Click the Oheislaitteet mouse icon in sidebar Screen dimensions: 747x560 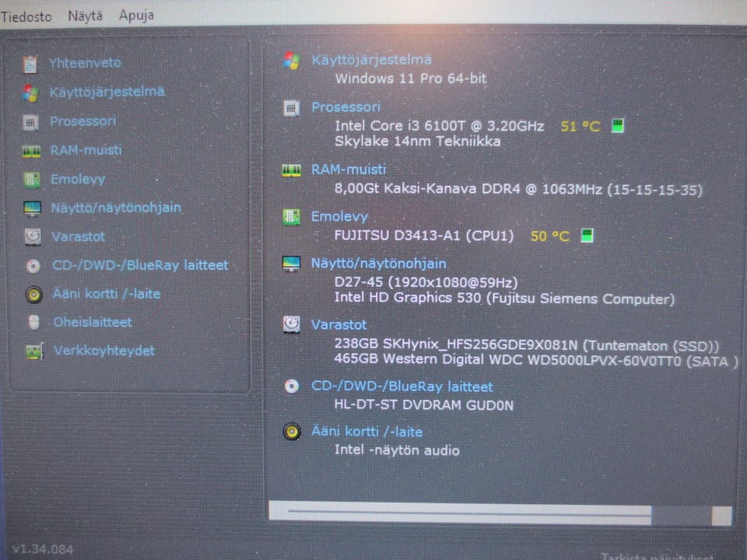click(33, 322)
